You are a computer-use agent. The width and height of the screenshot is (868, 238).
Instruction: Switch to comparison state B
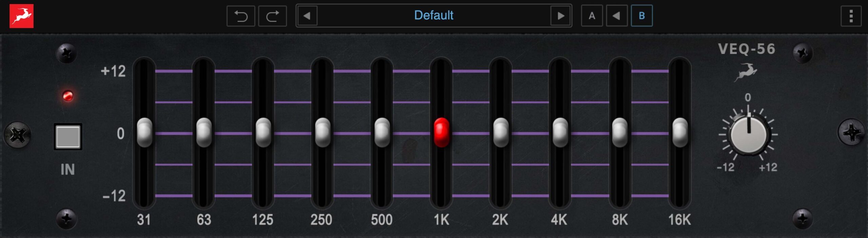642,16
